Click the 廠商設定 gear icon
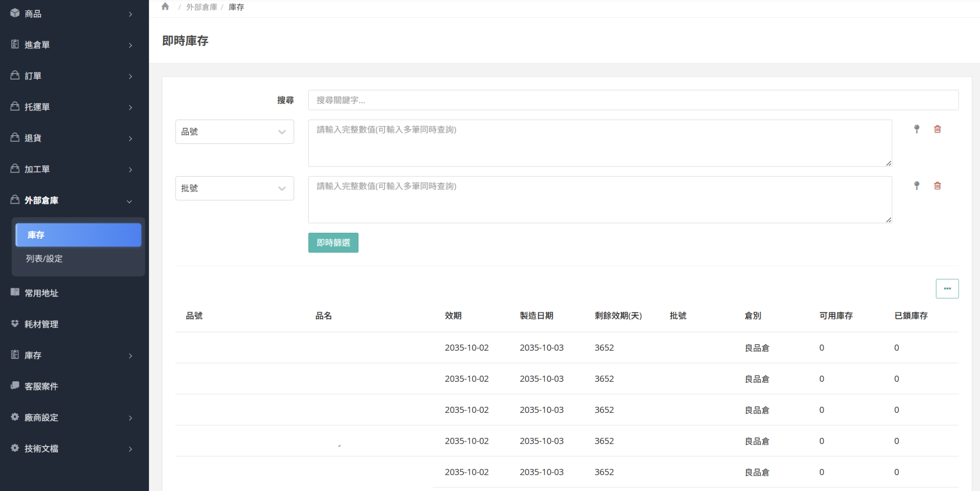980x491 pixels. 15,417
